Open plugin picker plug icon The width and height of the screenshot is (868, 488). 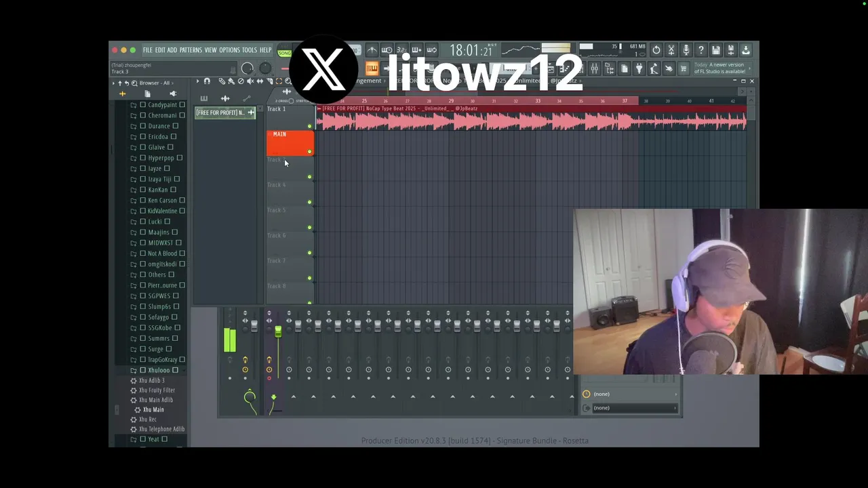[x=639, y=68]
